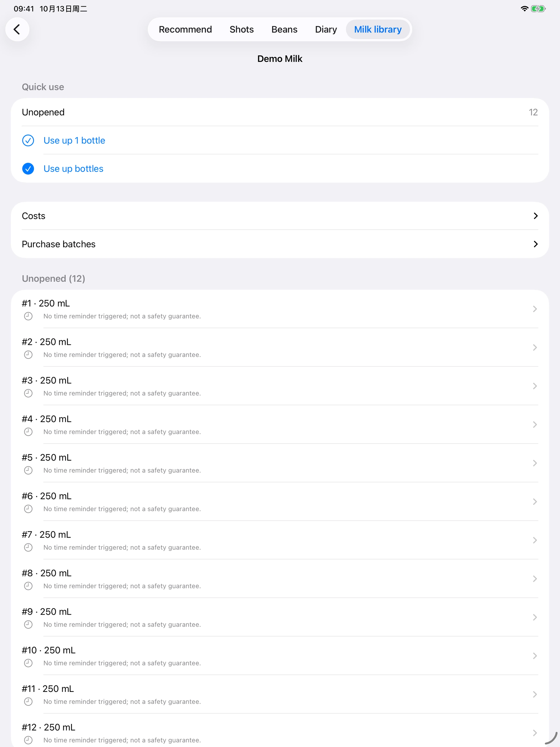Open details chevron for bottle #8
Screen dimensions: 560x747
(x=535, y=578)
